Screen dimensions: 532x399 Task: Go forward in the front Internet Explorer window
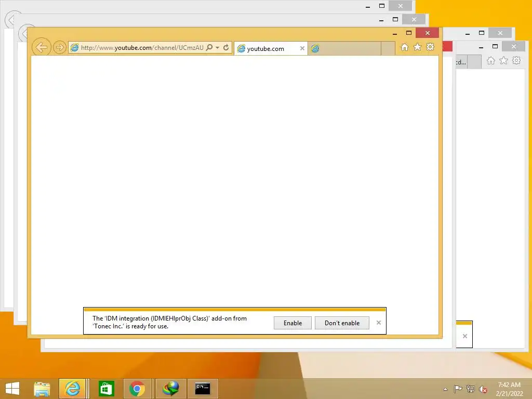click(60, 47)
